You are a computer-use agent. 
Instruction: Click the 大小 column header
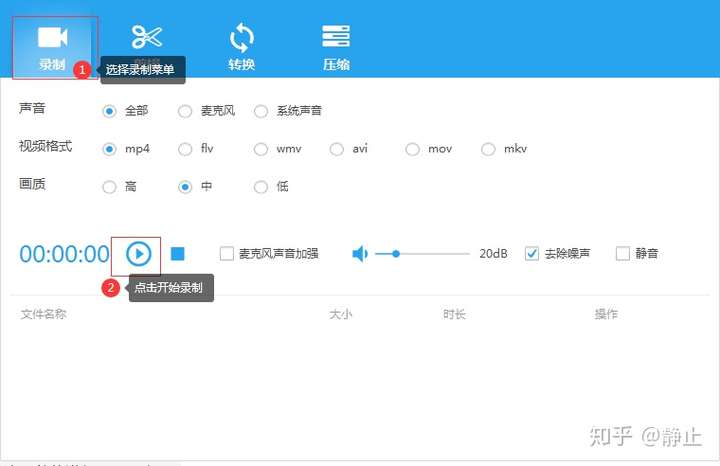(340, 314)
